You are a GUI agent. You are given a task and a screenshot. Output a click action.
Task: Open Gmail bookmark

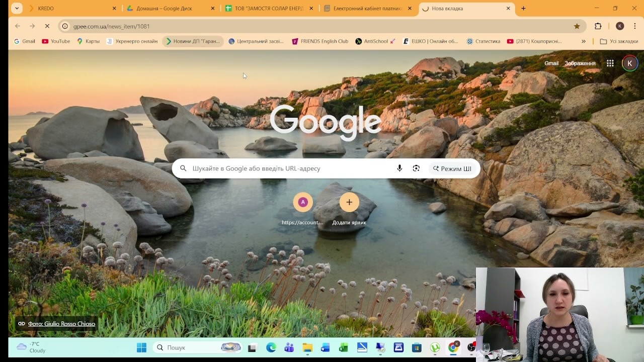coord(24,41)
